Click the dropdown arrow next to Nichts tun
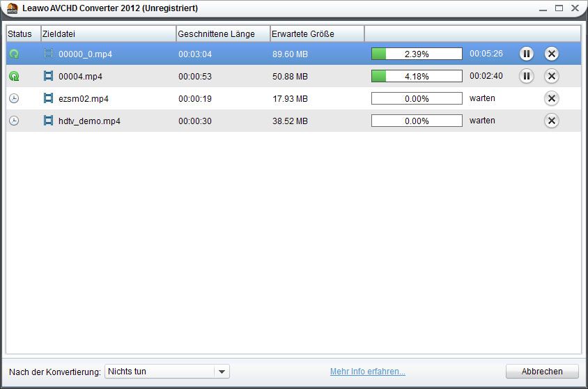Image resolution: width=588 pixels, height=389 pixels. pos(222,372)
